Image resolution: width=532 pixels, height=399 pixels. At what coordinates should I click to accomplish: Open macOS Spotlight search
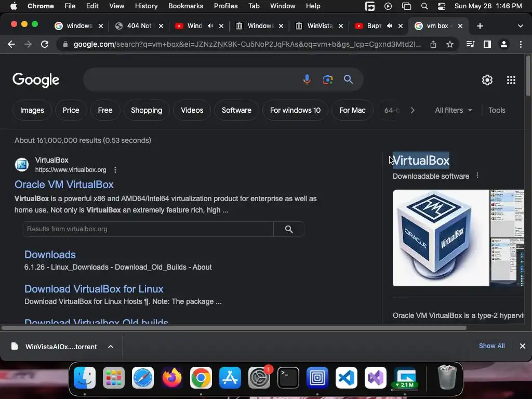(424, 6)
